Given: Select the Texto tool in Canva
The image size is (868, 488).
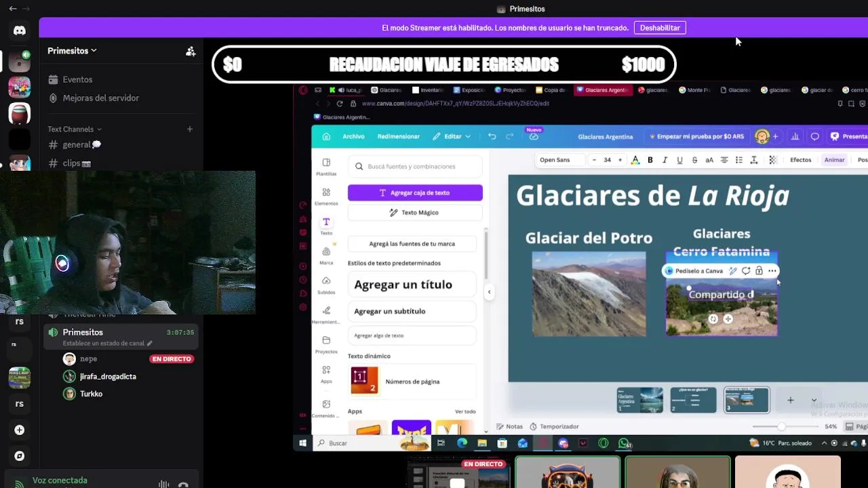Looking at the screenshot, I should [x=326, y=226].
